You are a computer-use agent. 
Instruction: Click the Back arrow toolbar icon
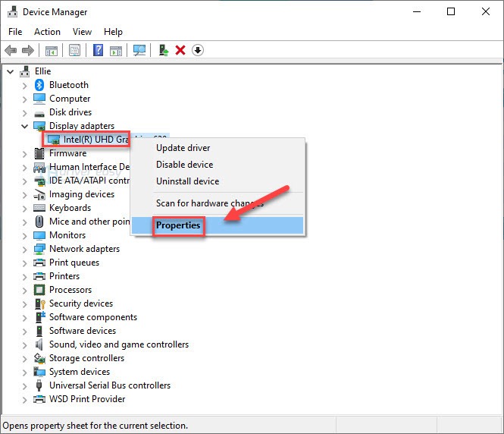[11, 51]
